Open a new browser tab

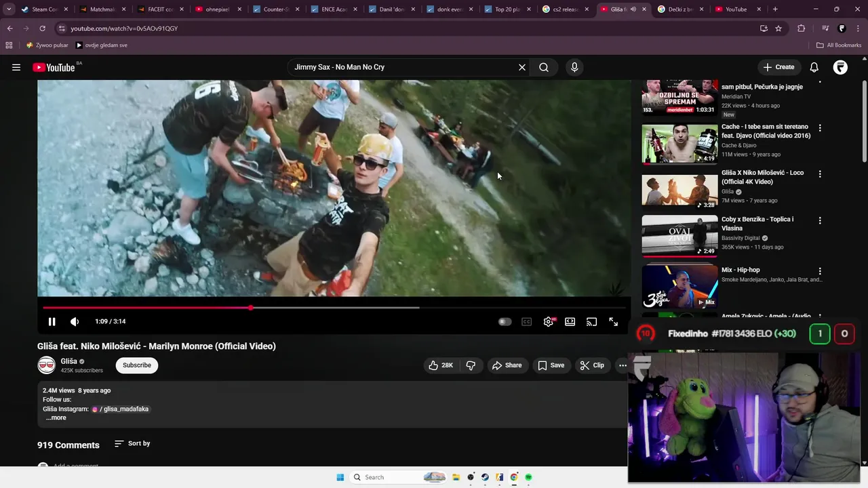775,9
